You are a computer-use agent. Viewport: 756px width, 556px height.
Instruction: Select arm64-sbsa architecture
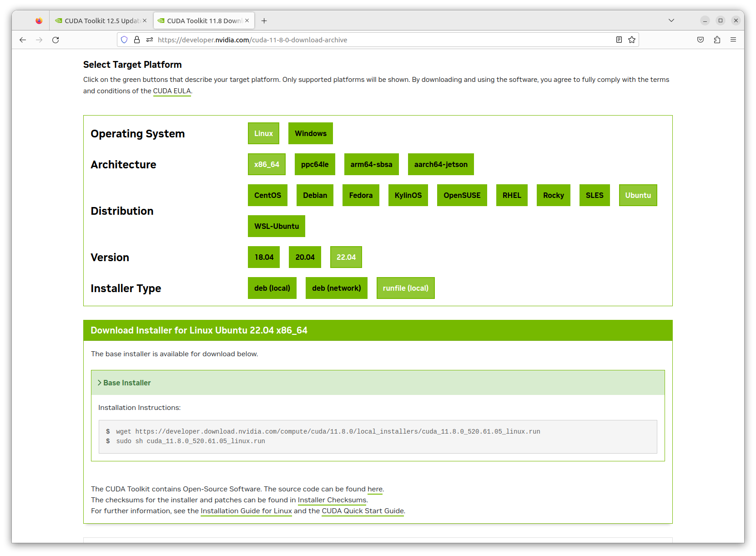pos(371,164)
